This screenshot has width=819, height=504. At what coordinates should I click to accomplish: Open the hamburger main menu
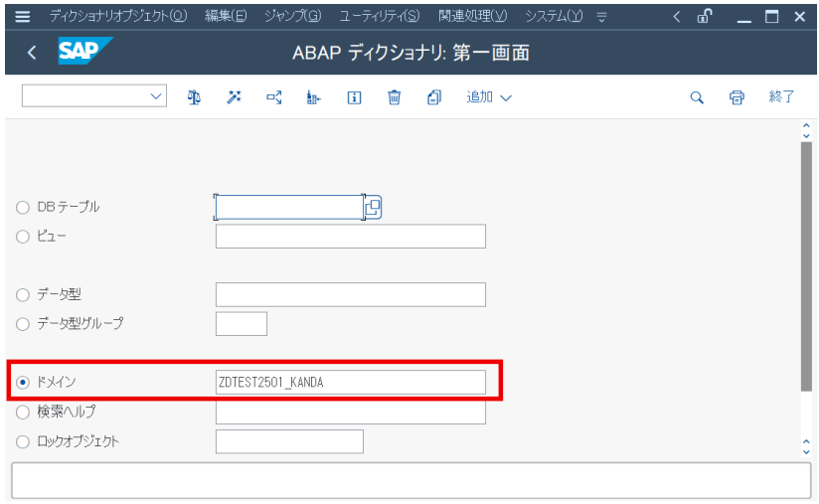point(23,17)
